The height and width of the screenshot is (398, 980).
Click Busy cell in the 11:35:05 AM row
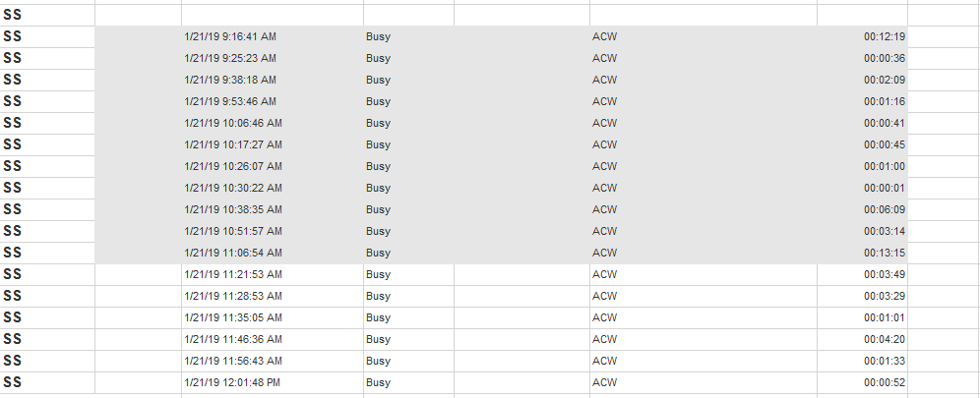pyautogui.click(x=408, y=317)
